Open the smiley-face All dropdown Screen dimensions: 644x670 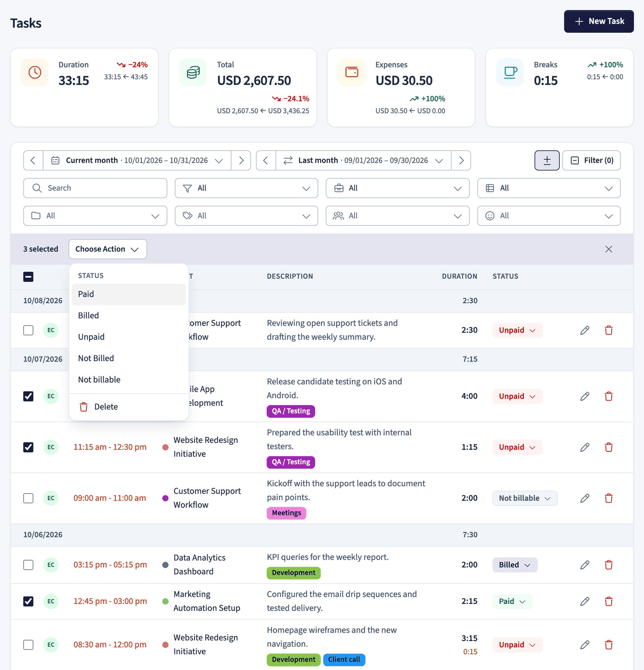pyautogui.click(x=549, y=216)
